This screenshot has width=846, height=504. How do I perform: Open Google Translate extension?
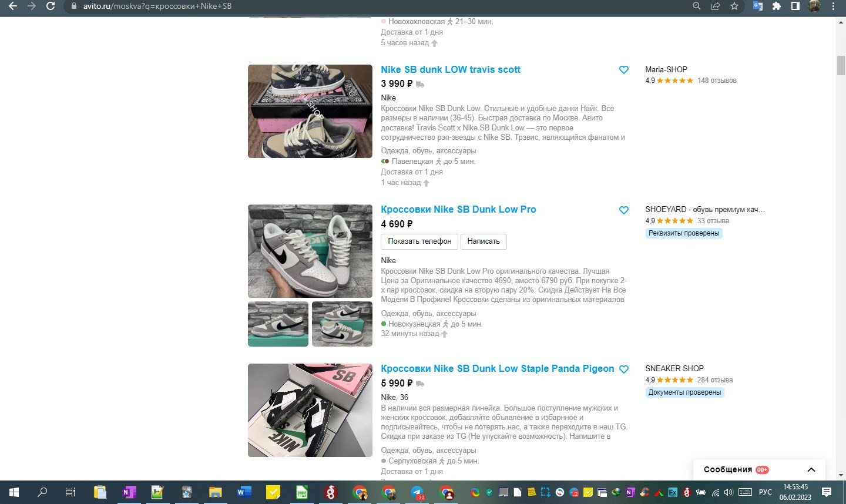pyautogui.click(x=758, y=6)
